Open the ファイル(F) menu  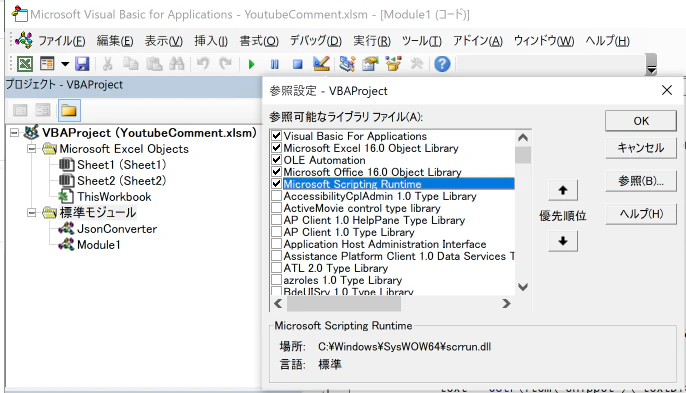pos(62,41)
